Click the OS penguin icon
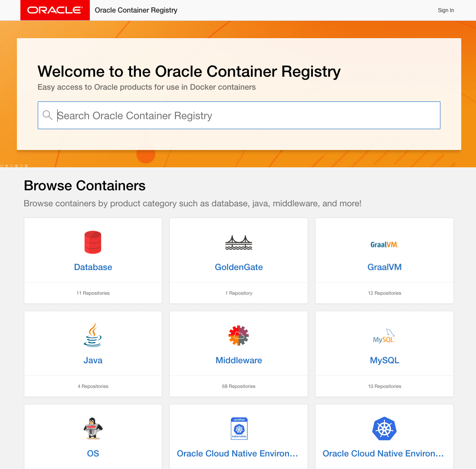Screen dimensions: 476x469 pos(93,428)
